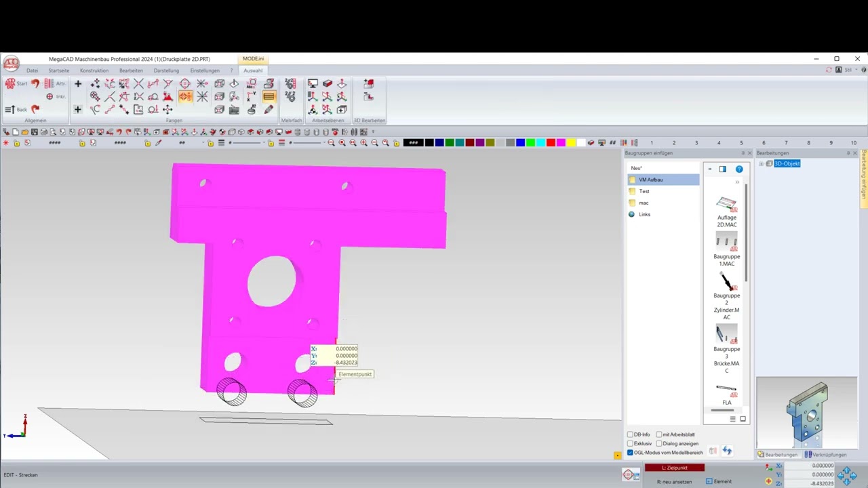Select the mac folder
This screenshot has width=868, height=488.
pos(644,203)
